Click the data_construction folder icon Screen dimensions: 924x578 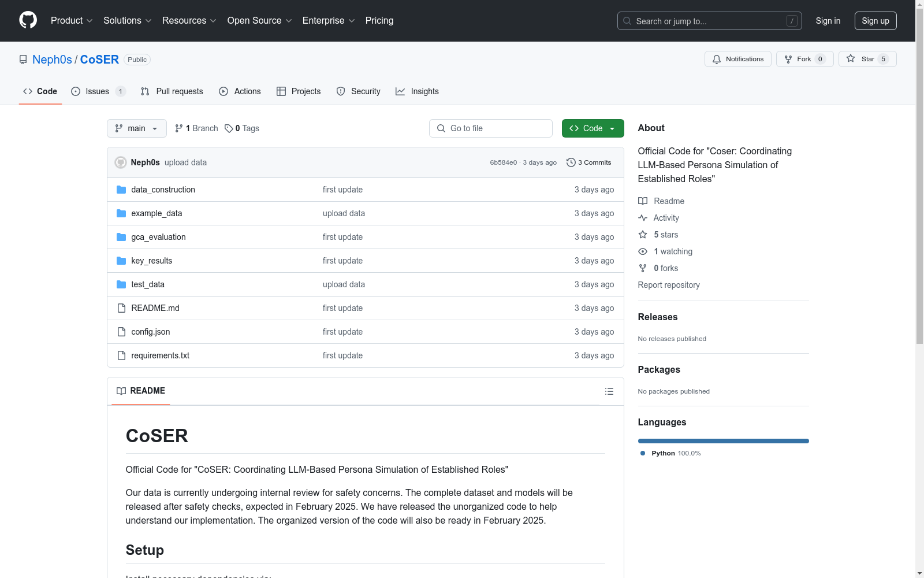click(121, 190)
